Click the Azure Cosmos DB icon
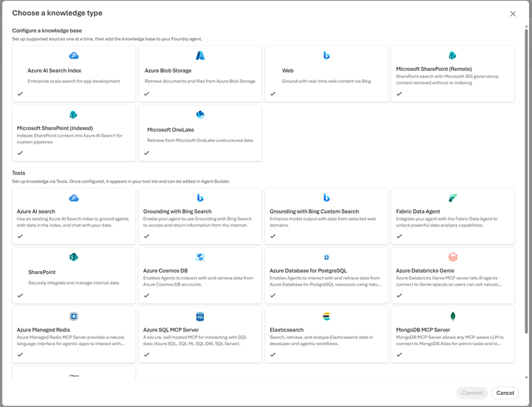 click(x=200, y=257)
